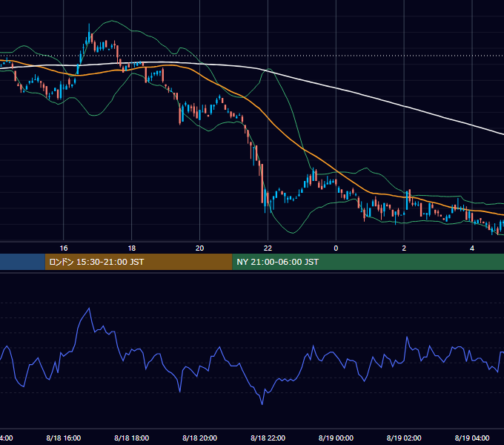
Task: Click the '8/18 20:00' oscillator axis label
Action: pos(199,438)
